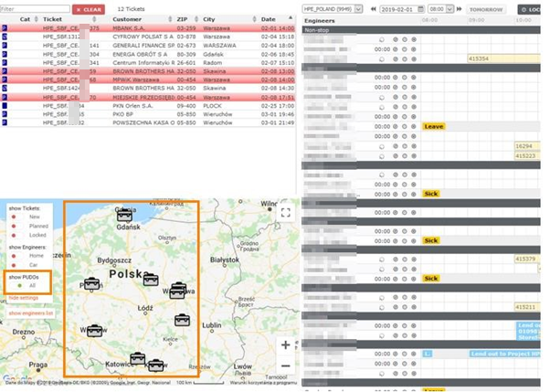This screenshot has width=550, height=392.
Task: Click the category icon of MBANK S.A. ticket
Action: [5, 28]
